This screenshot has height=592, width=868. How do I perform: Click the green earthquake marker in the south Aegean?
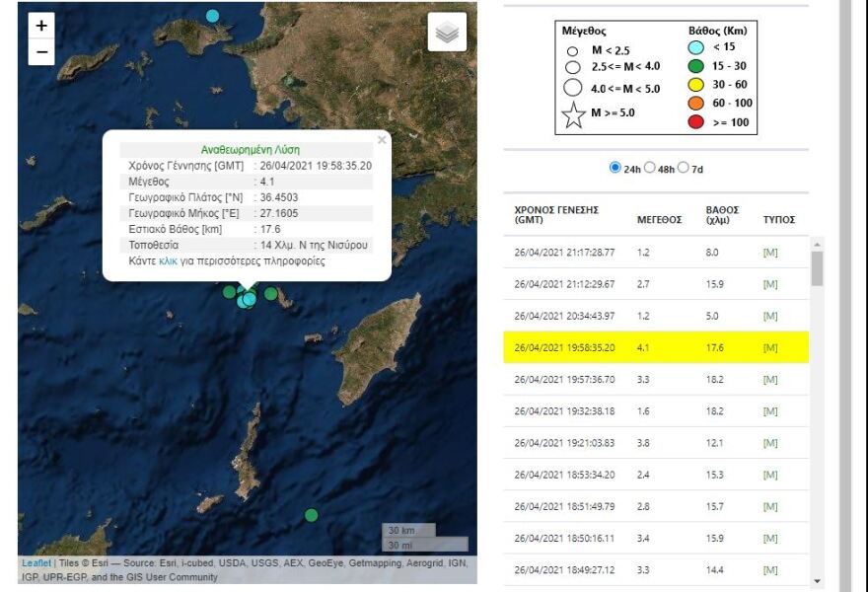point(312,514)
